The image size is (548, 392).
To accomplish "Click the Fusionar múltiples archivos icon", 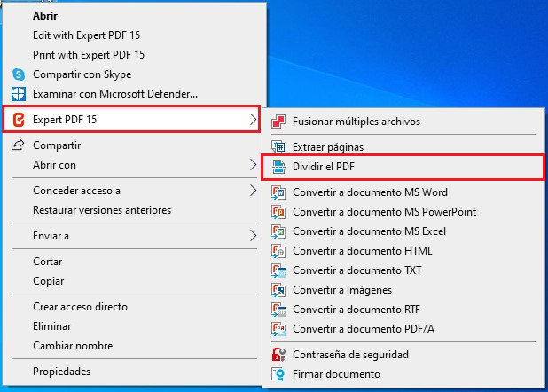I will pos(278,122).
